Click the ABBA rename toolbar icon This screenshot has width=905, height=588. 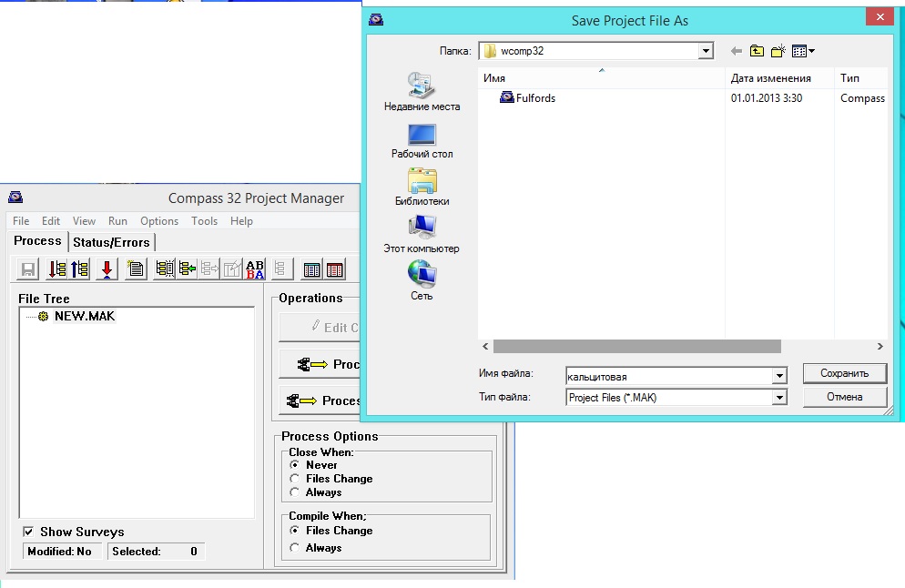[256, 269]
